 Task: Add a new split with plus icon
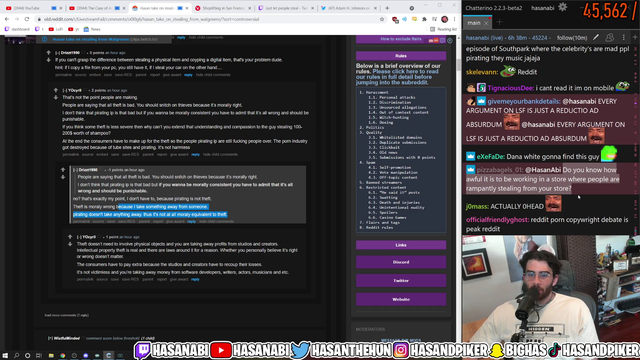(x=635, y=38)
